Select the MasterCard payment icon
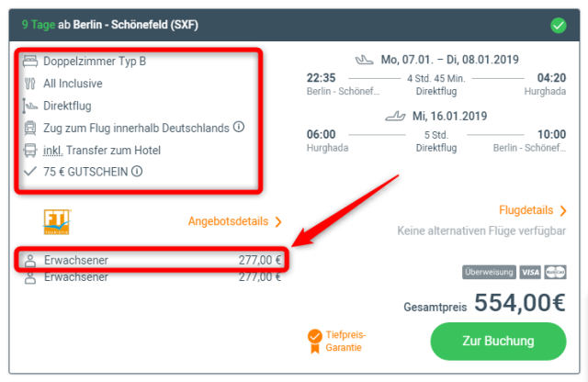 (555, 272)
